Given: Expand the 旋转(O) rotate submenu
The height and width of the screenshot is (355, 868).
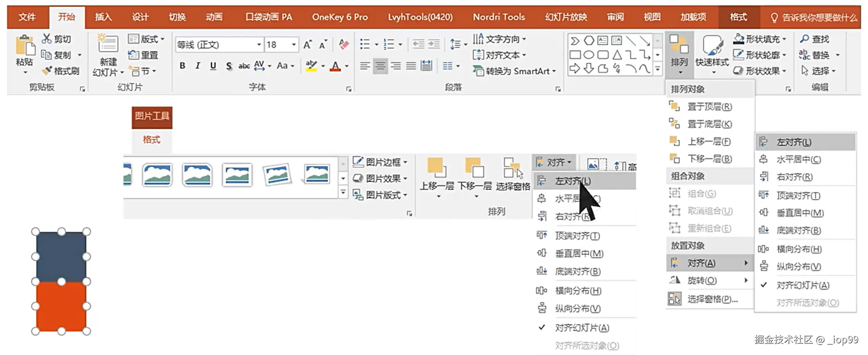Looking at the screenshot, I should coord(709,280).
